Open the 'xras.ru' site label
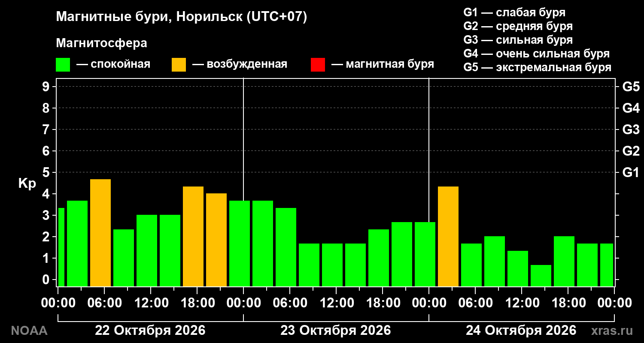Viewport: 644px width, 343px height. click(612, 331)
